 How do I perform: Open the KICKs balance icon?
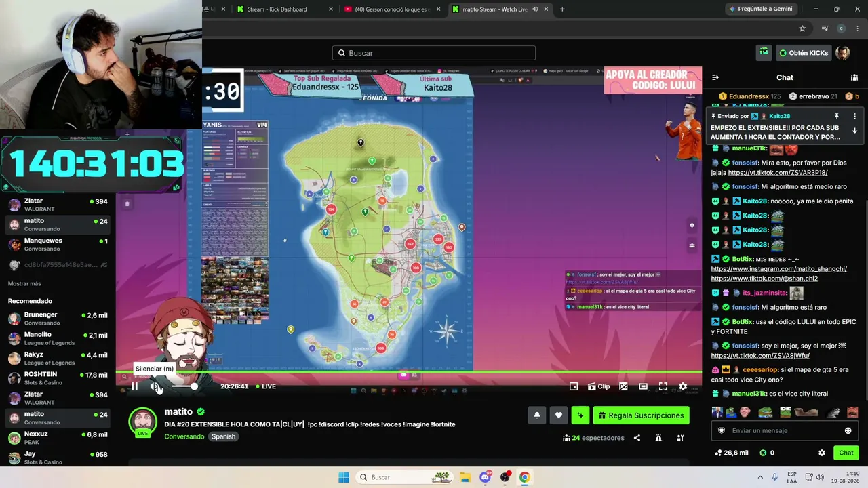click(763, 453)
